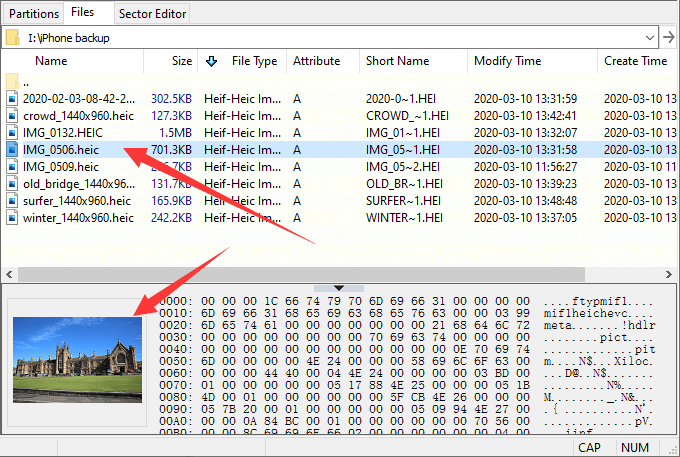Sort by the Modify Time column header
680x457 pixels.
coord(507,61)
